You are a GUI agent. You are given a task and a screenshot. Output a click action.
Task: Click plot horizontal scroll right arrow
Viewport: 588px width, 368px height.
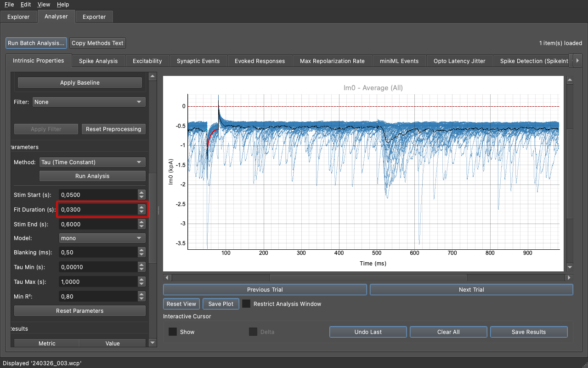(569, 278)
